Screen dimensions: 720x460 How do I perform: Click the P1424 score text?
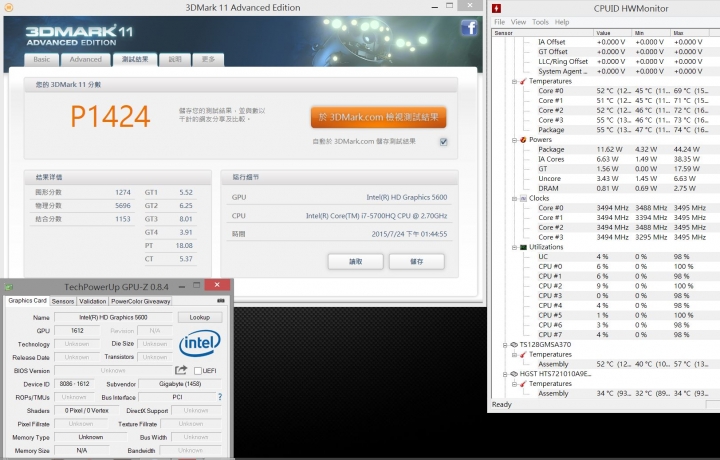click(110, 116)
